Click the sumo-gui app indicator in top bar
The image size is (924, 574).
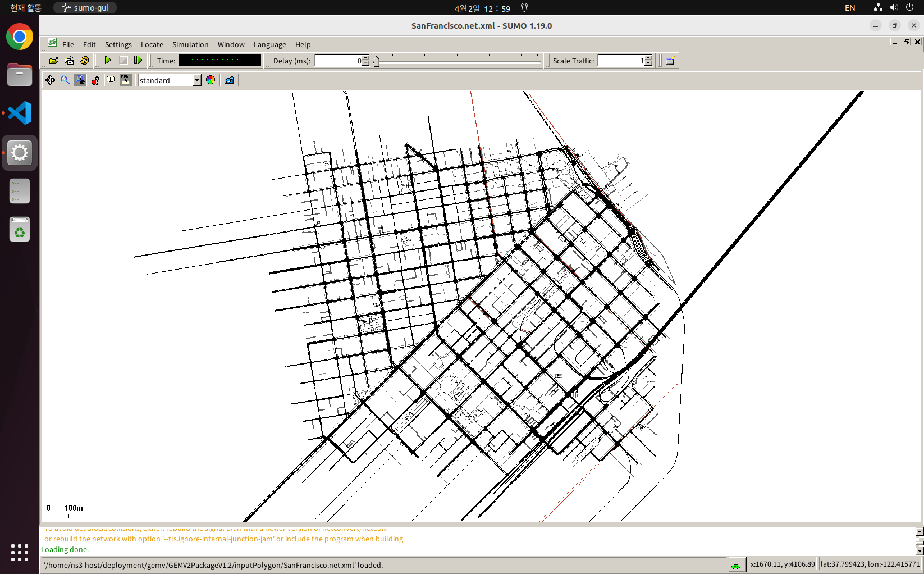[85, 8]
